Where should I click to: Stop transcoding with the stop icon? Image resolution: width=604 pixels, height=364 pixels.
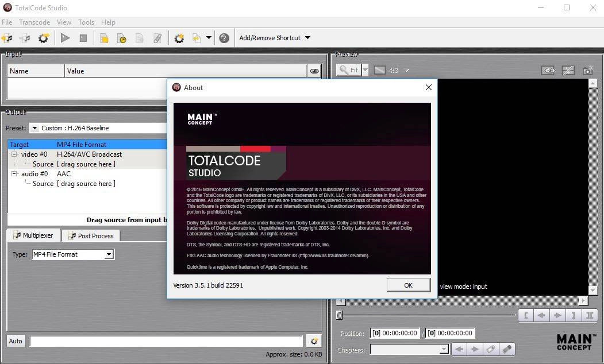point(83,38)
